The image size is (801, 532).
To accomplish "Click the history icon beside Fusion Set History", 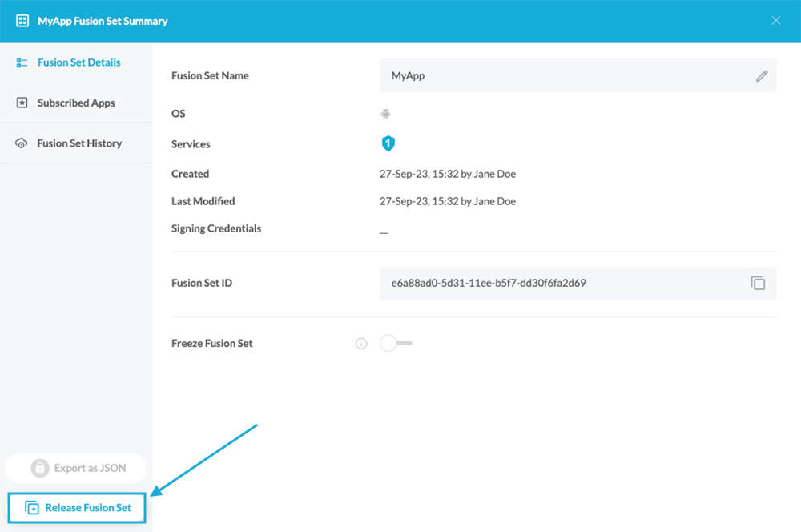I will [x=22, y=143].
